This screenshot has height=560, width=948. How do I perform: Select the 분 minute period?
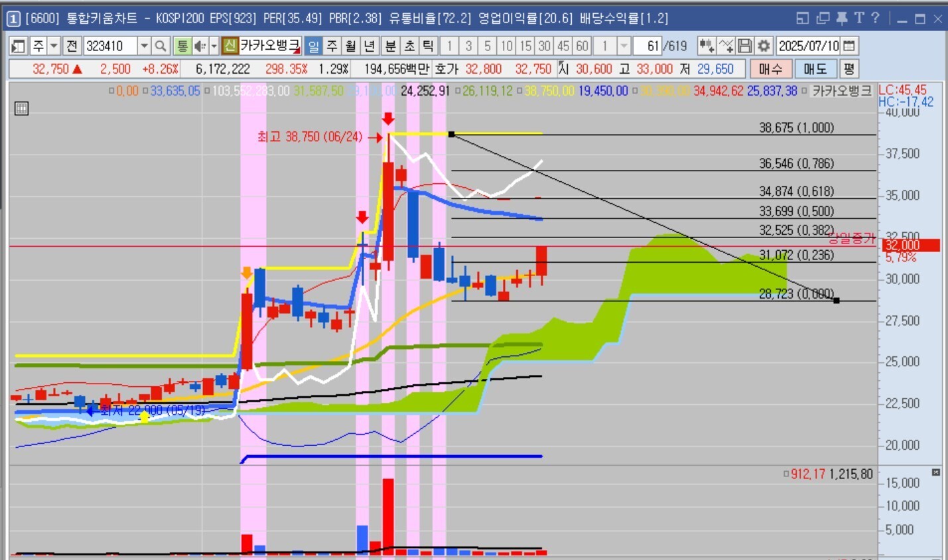point(391,46)
